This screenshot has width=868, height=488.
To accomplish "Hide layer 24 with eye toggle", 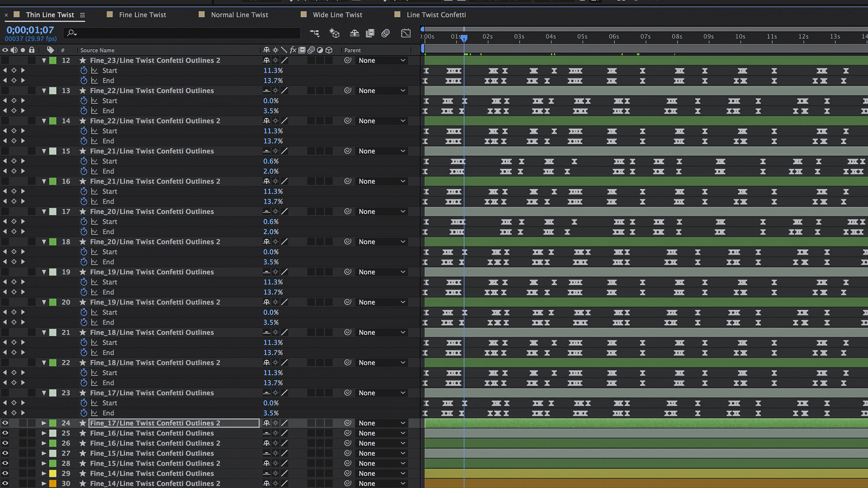I will coord(5,423).
